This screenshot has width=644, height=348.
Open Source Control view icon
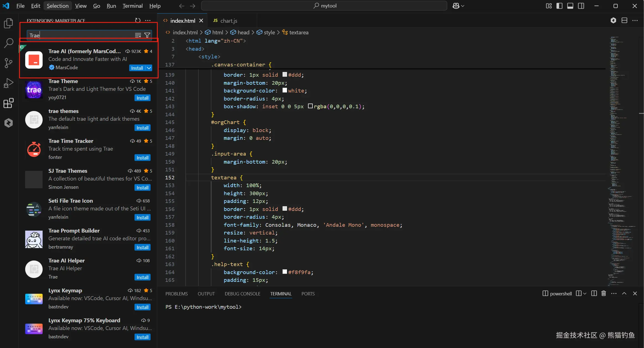tap(8, 63)
